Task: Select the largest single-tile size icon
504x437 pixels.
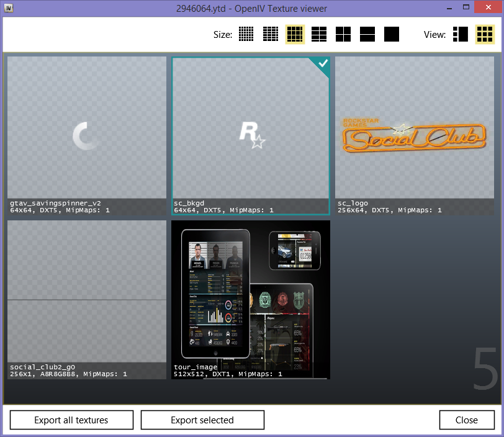Action: (x=392, y=34)
